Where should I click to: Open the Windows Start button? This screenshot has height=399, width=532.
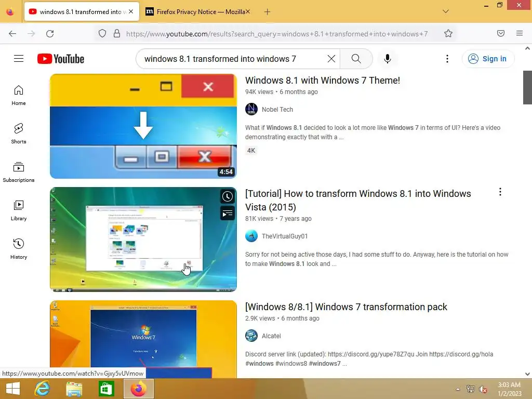pos(13,389)
